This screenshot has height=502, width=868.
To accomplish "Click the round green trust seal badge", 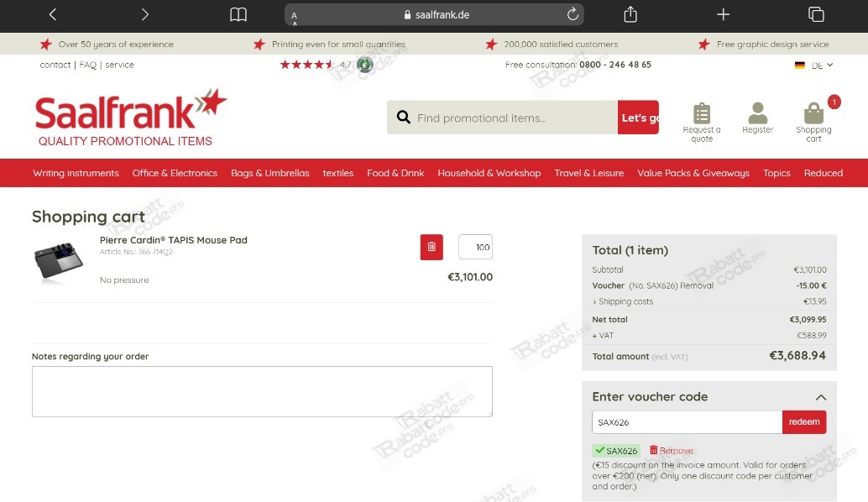I will pyautogui.click(x=365, y=65).
